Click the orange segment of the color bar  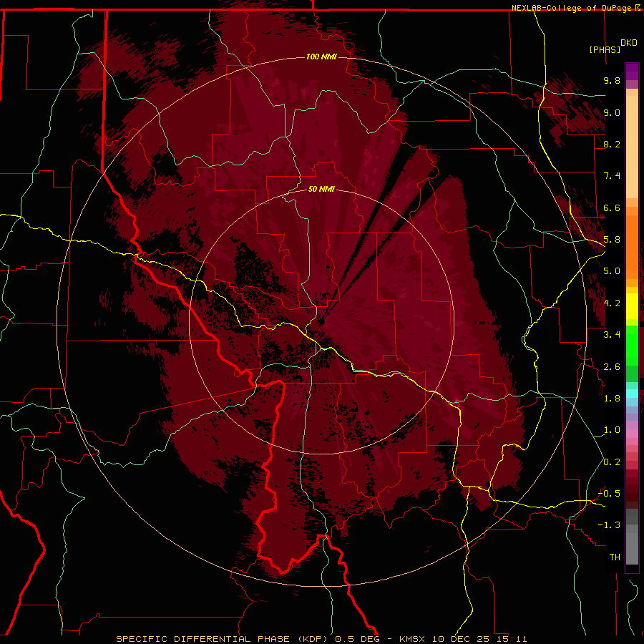pyautogui.click(x=632, y=246)
